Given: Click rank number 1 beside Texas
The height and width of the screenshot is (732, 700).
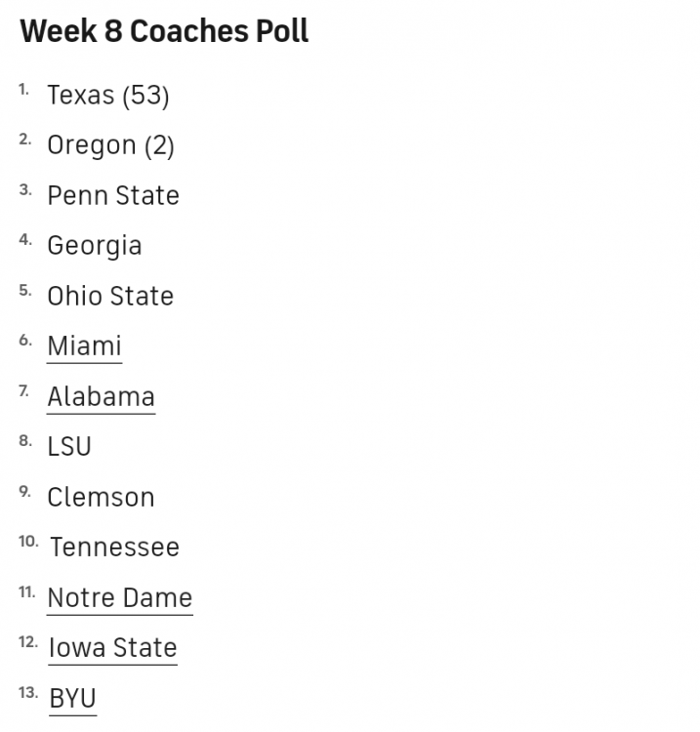Looking at the screenshot, I should pos(24,90).
